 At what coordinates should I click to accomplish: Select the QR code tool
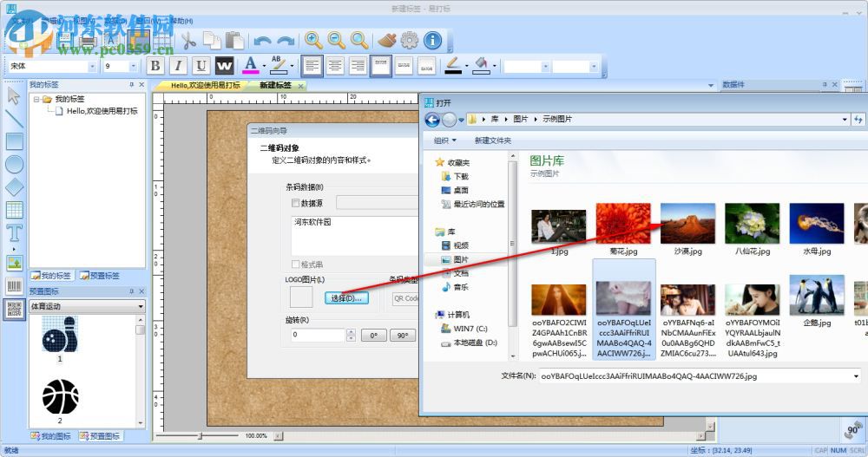coord(14,310)
